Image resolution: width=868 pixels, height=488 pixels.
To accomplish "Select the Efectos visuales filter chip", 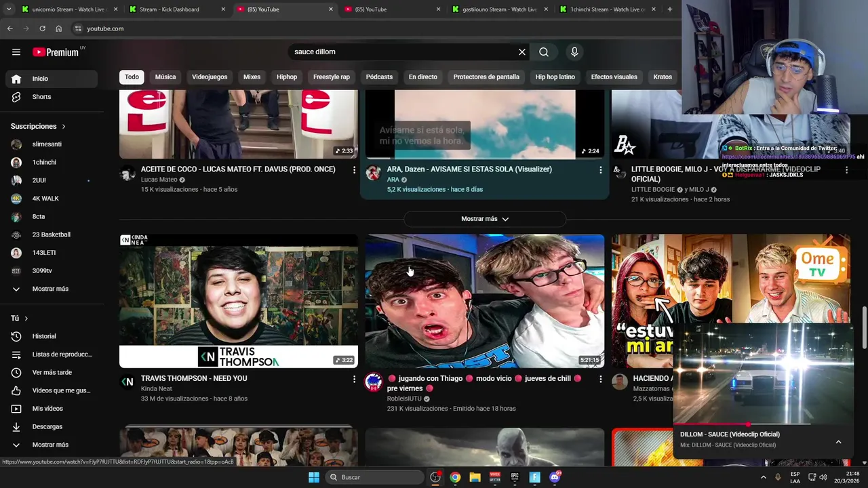I will [614, 77].
